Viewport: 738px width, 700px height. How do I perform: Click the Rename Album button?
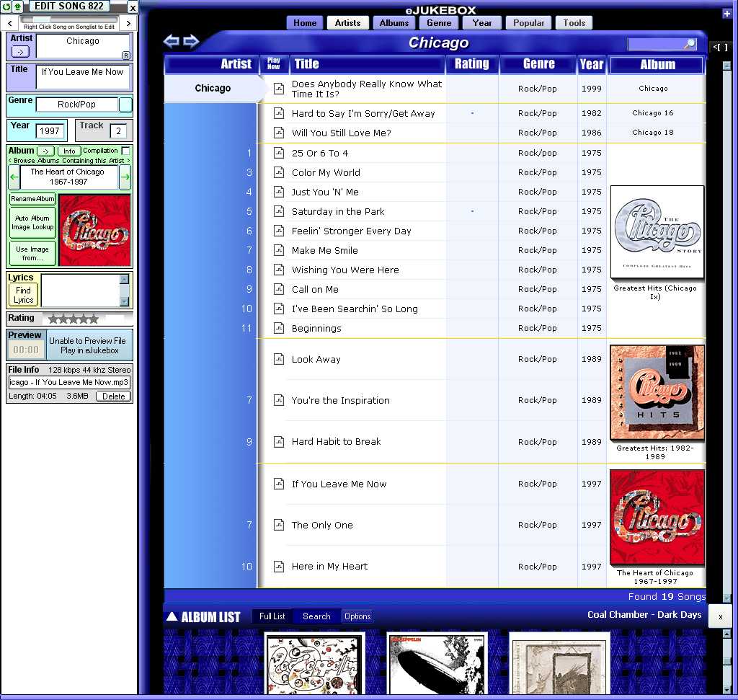coord(32,199)
